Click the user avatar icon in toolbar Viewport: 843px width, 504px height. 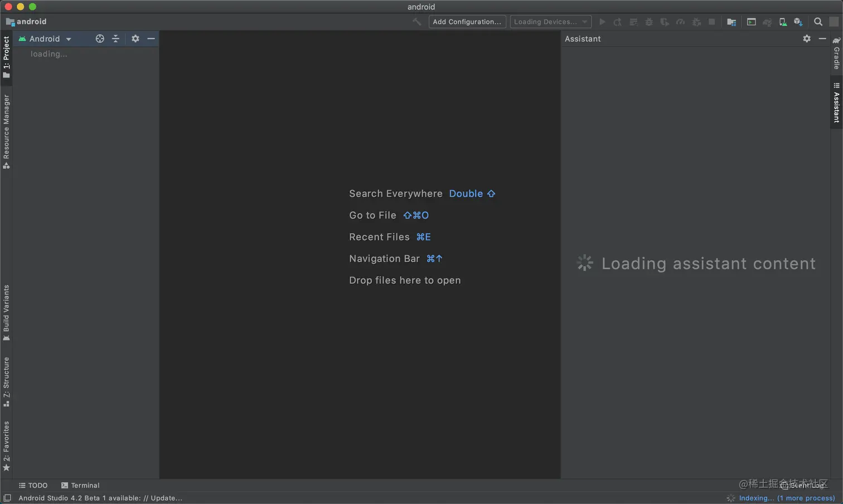click(834, 22)
